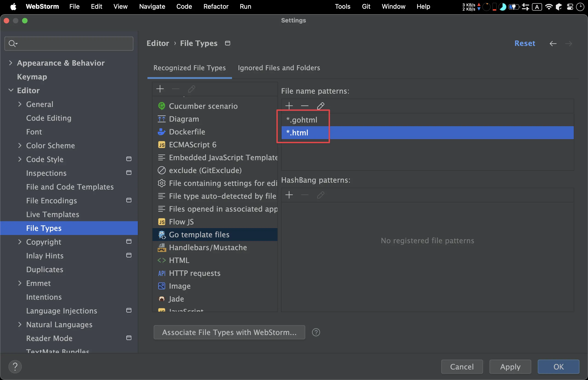Click Associate File Types with WebStorm button
This screenshot has width=588, height=380.
229,332
